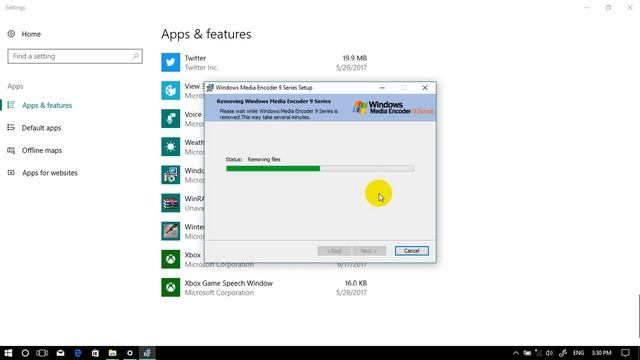Click the Twitter app icon
This screenshot has height=360, width=640.
point(171,62)
